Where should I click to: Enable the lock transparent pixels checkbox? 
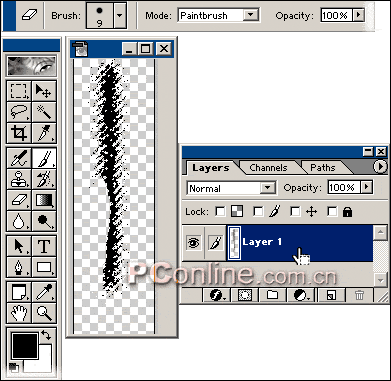[220, 211]
